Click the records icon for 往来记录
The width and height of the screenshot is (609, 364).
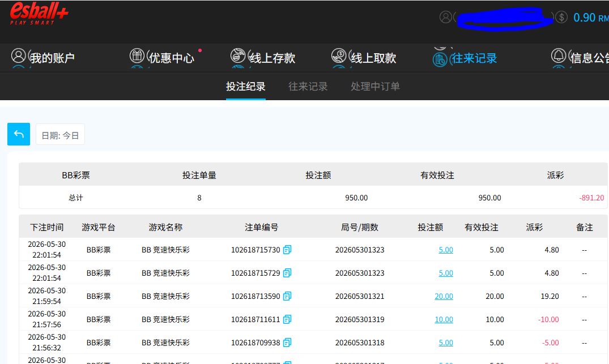point(440,59)
